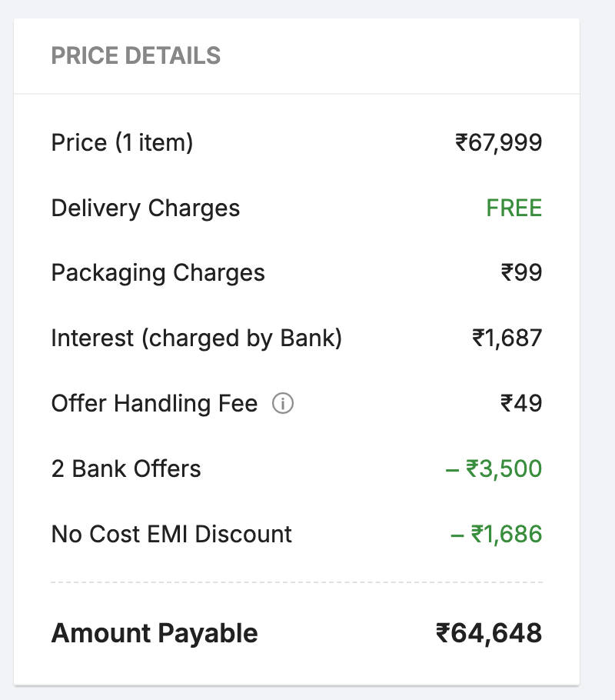
Task: Click the green – ₹1,686 EMI discount
Action: (496, 535)
